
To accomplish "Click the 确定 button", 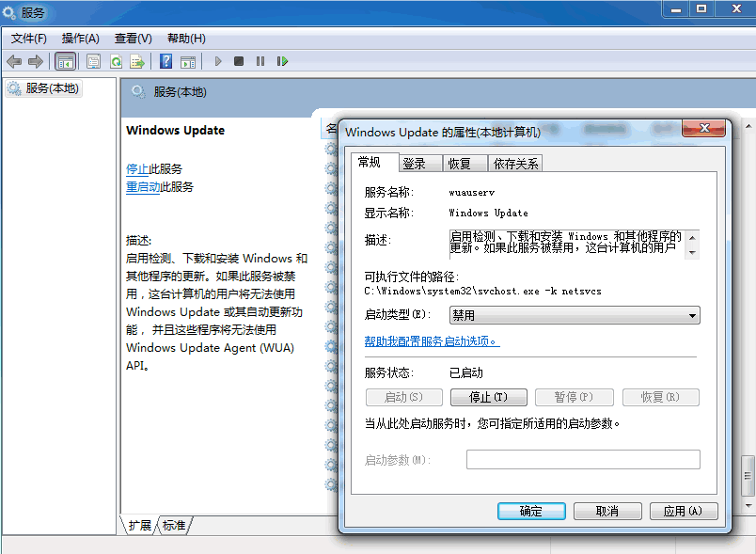I will point(531,511).
